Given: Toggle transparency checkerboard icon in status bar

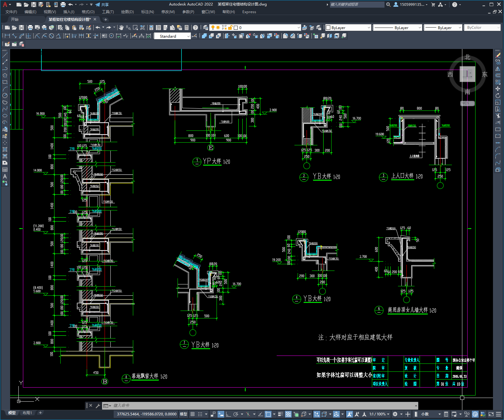Looking at the screenshot, I should tap(288, 414).
